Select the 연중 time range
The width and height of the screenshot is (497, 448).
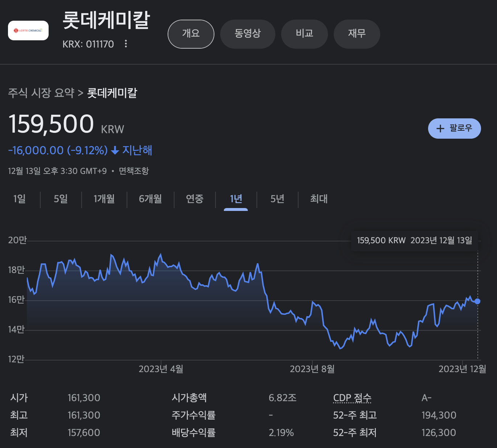tap(195, 199)
